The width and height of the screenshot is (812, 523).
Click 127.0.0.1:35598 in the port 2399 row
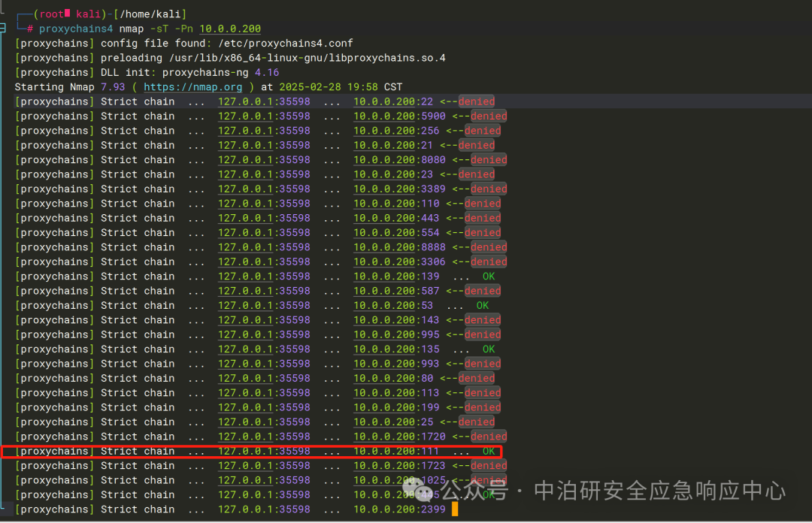click(264, 509)
